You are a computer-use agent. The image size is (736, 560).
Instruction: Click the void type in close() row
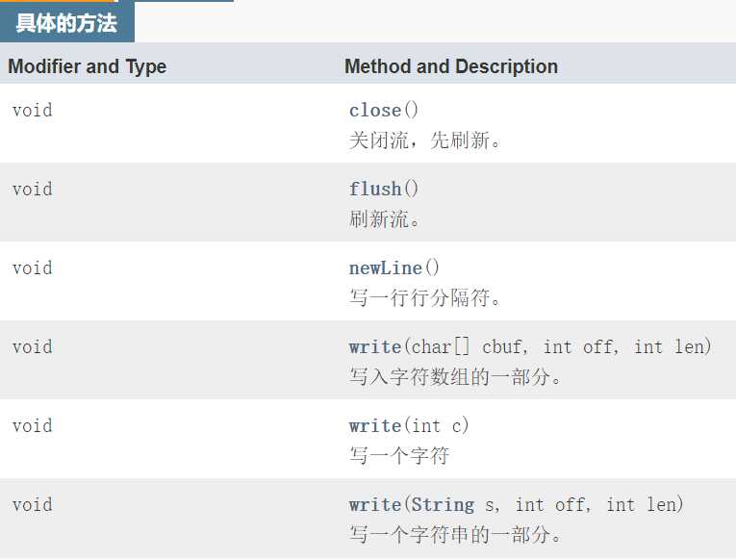[33, 111]
